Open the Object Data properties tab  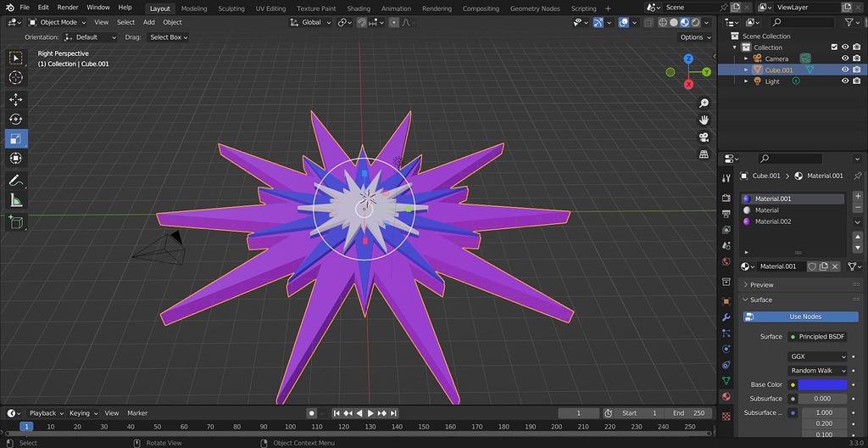click(x=726, y=380)
